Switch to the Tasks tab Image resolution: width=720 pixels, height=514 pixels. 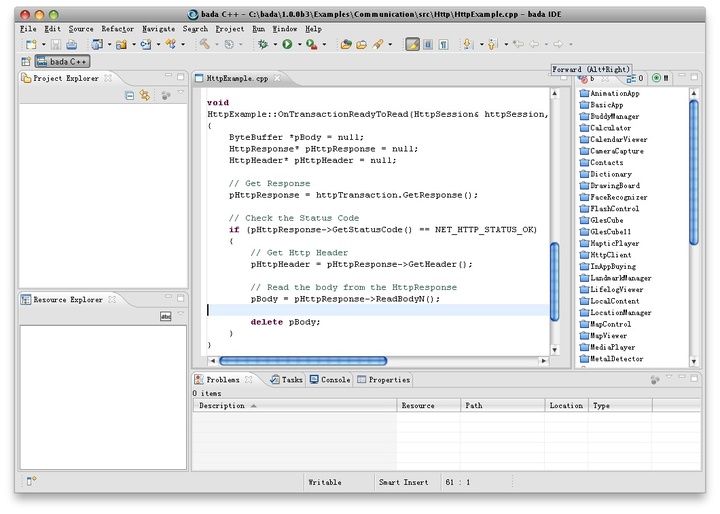tap(287, 379)
